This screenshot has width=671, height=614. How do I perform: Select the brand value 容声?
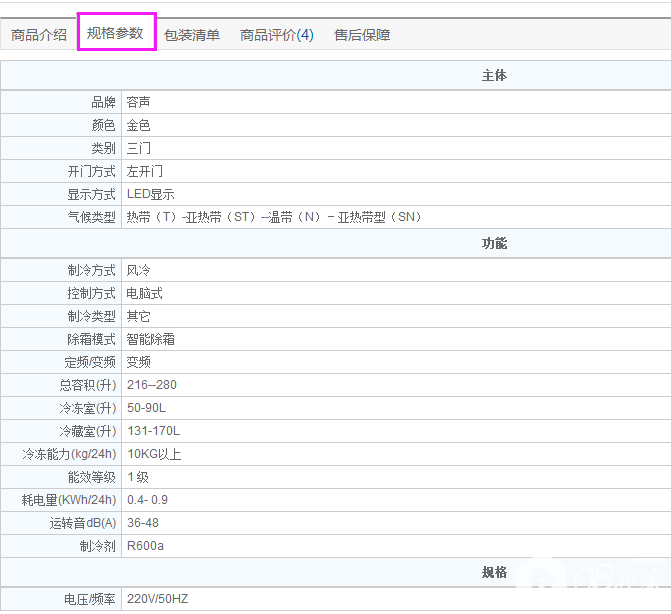click(x=139, y=102)
